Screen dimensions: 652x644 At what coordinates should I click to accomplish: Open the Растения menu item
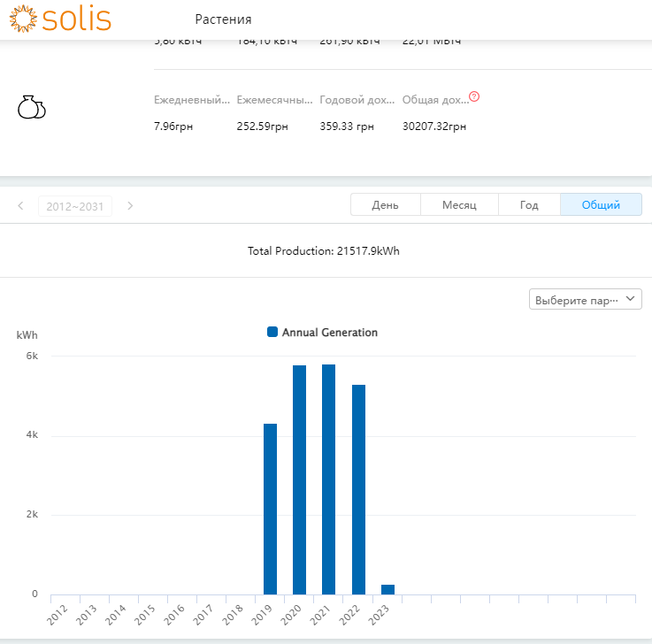223,19
